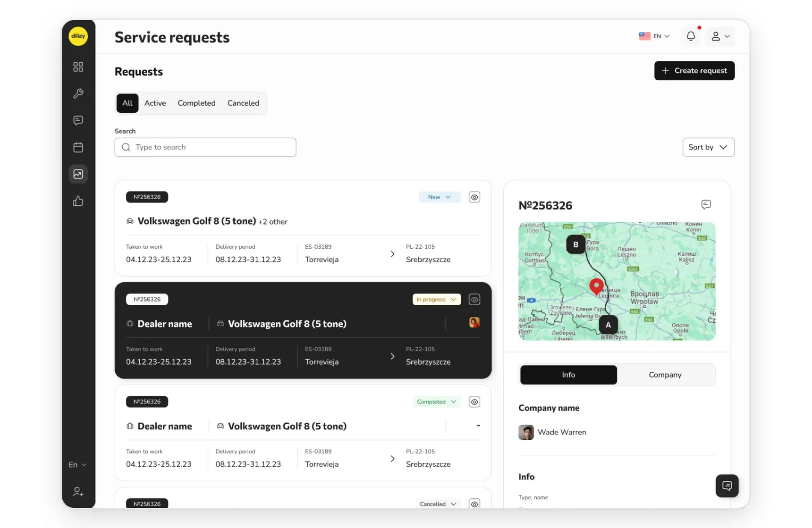Click route arrow on the Completed card
Screen dimensions: 812x528
pyautogui.click(x=392, y=459)
